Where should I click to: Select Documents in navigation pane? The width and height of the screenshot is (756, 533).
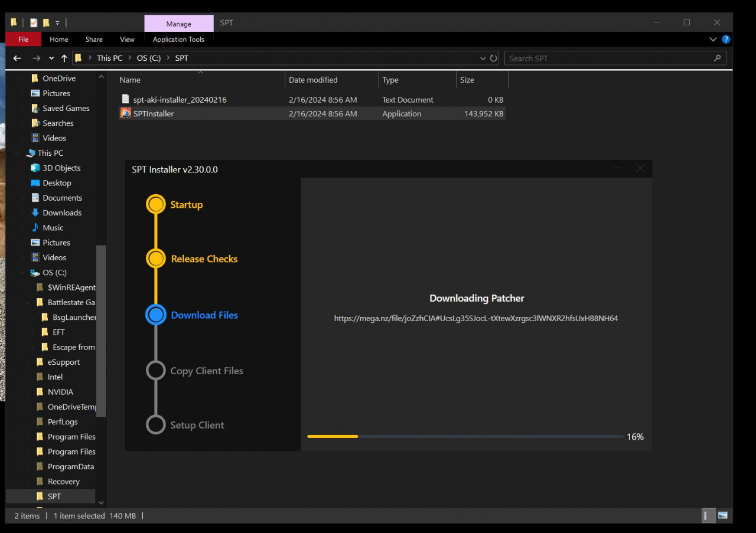point(62,198)
